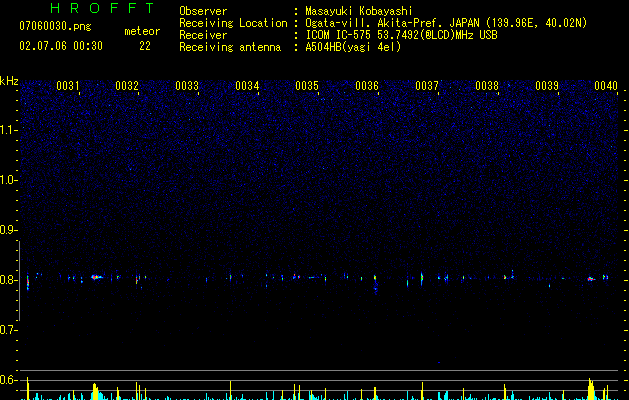
Task: Click the Observer name Masayuki Kobayashi
Action: click(359, 11)
